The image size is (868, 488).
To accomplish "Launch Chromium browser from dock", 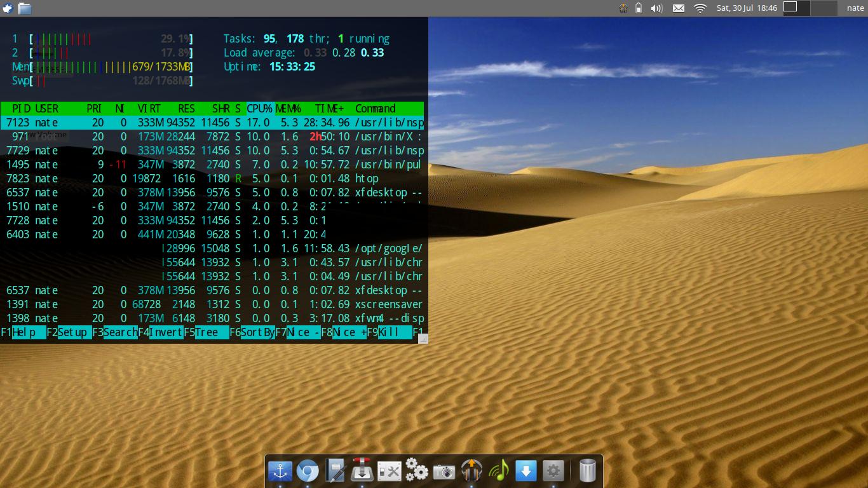I will [x=308, y=471].
